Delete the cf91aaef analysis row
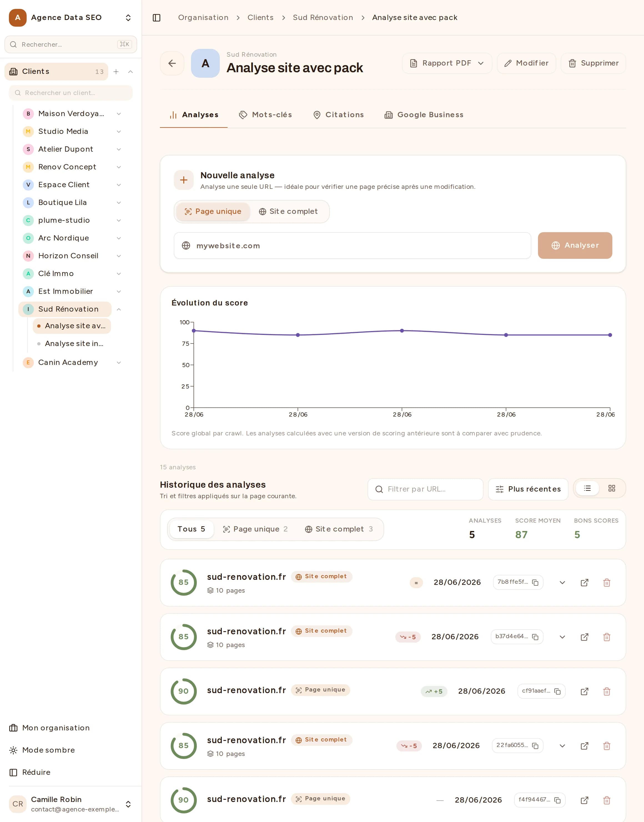The image size is (644, 822). point(607,691)
